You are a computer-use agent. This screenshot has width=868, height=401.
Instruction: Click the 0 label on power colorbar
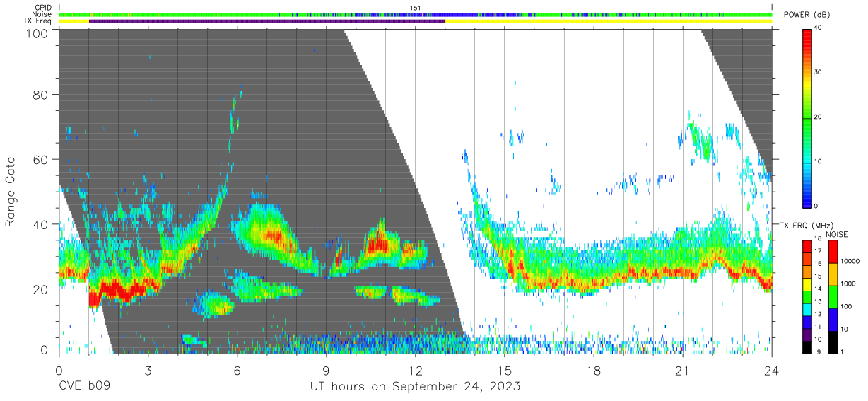tap(816, 206)
